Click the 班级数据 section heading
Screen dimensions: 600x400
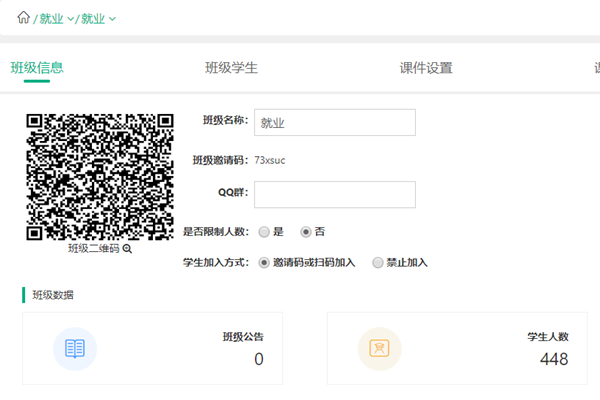53,295
